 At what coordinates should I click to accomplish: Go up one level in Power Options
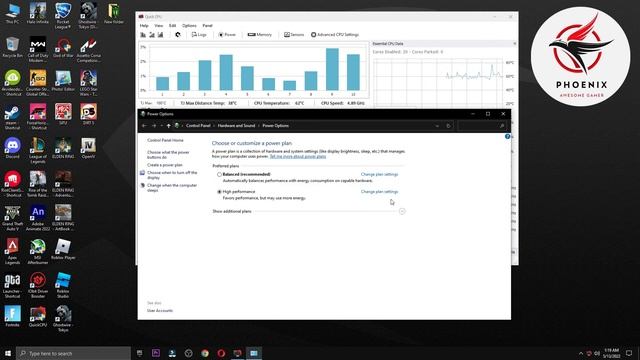[x=168, y=126]
